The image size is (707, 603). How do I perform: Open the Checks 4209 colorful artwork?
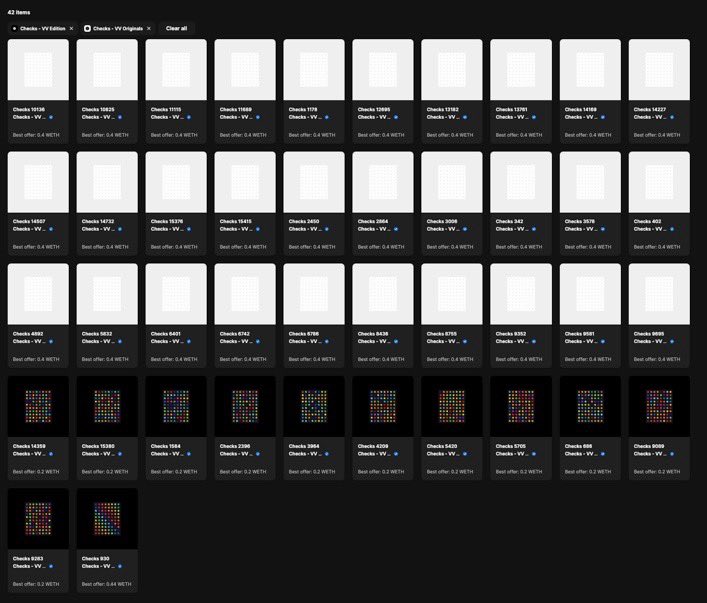click(x=383, y=406)
